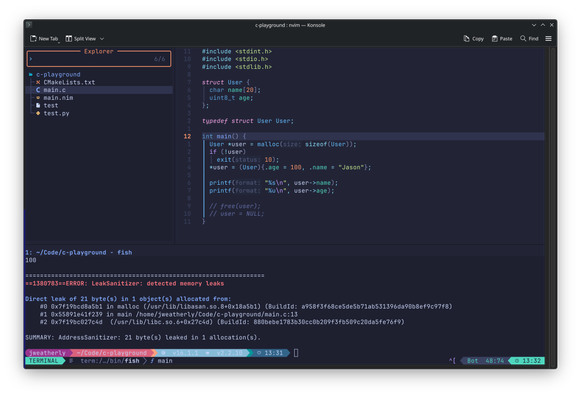Focus the Explorer search input

point(99,59)
